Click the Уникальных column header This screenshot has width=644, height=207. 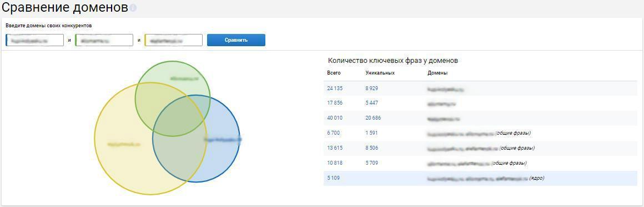tap(380, 73)
